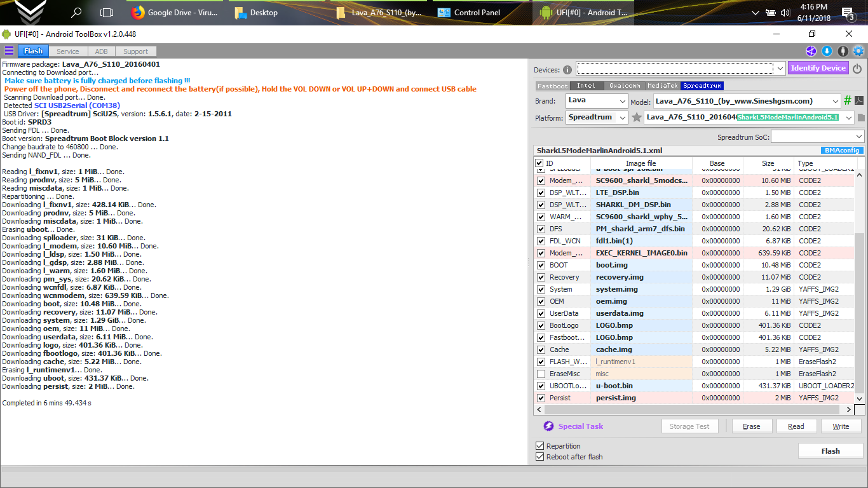Expand the Devices dropdown
The height and width of the screenshot is (488, 868).
[x=780, y=69]
